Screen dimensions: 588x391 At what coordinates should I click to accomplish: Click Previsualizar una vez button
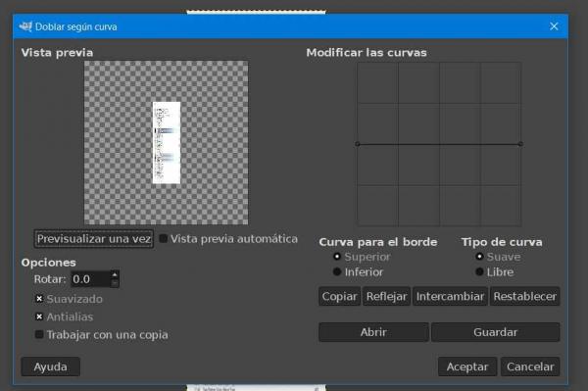tap(94, 239)
